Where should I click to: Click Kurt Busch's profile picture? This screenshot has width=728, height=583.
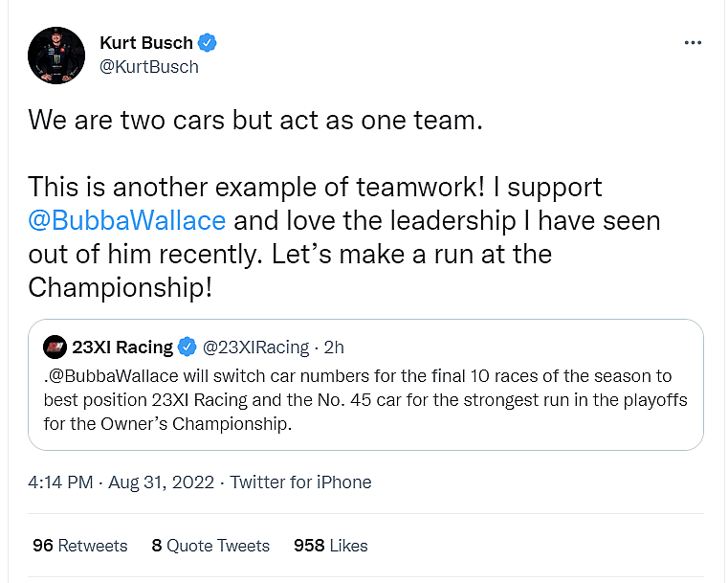pyautogui.click(x=56, y=55)
